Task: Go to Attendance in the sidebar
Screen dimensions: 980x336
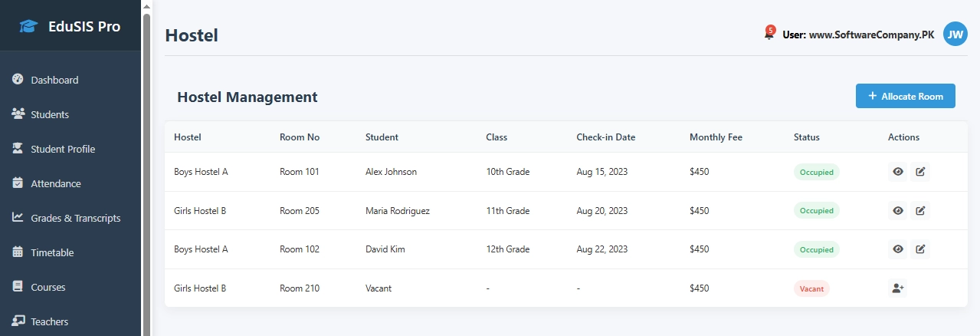Action: tap(55, 183)
